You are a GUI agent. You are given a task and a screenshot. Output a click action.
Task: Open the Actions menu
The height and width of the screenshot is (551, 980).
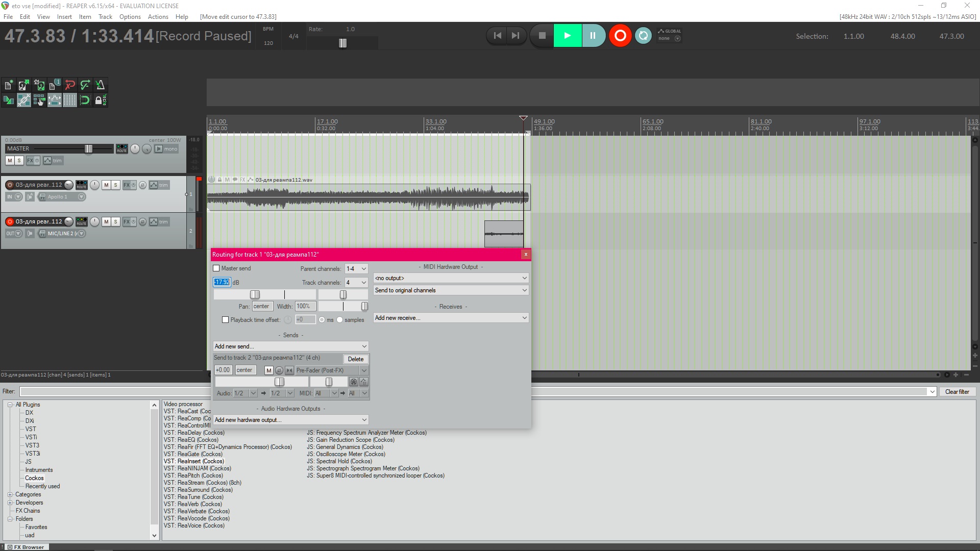tap(158, 17)
